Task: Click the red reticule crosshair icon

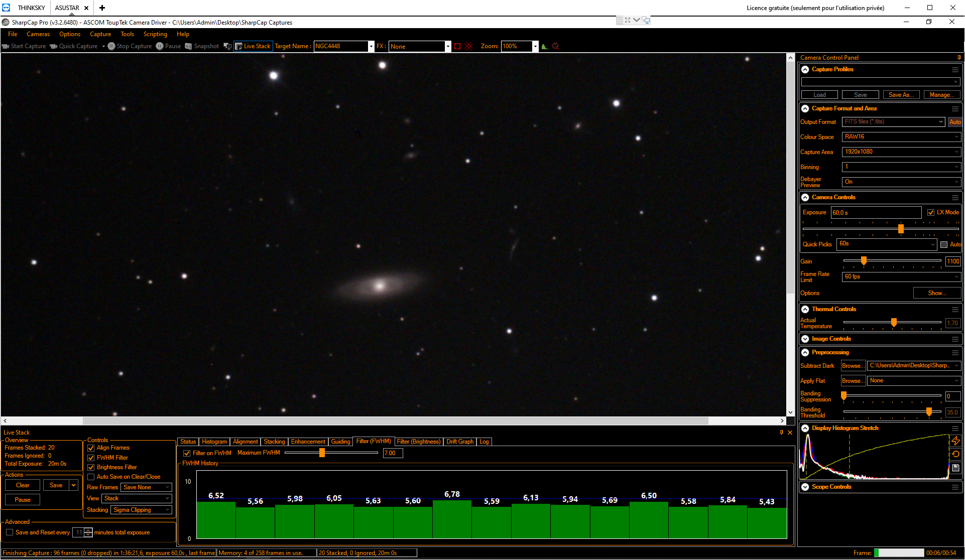Action: click(469, 46)
